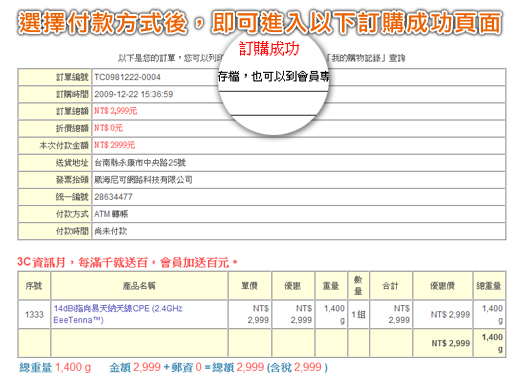523x377 pixels.
Task: Click the invoice title company name
Action: (143, 179)
